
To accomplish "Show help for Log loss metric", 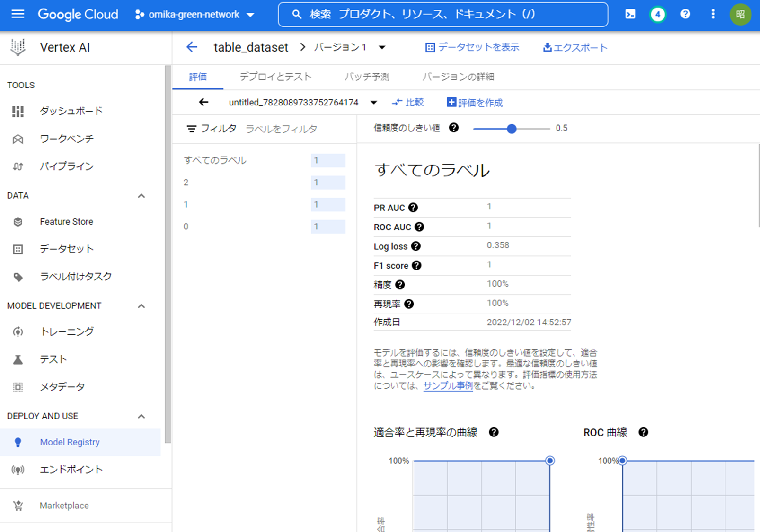I will point(415,246).
